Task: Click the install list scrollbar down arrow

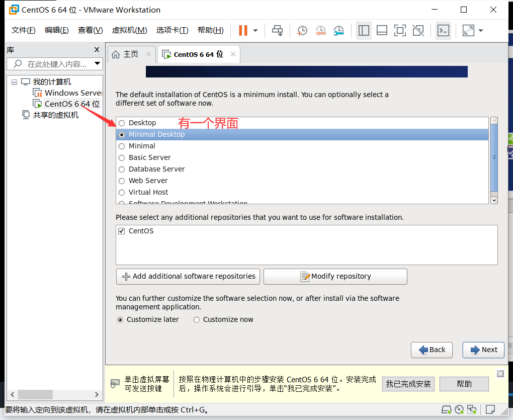Action: 494,200
